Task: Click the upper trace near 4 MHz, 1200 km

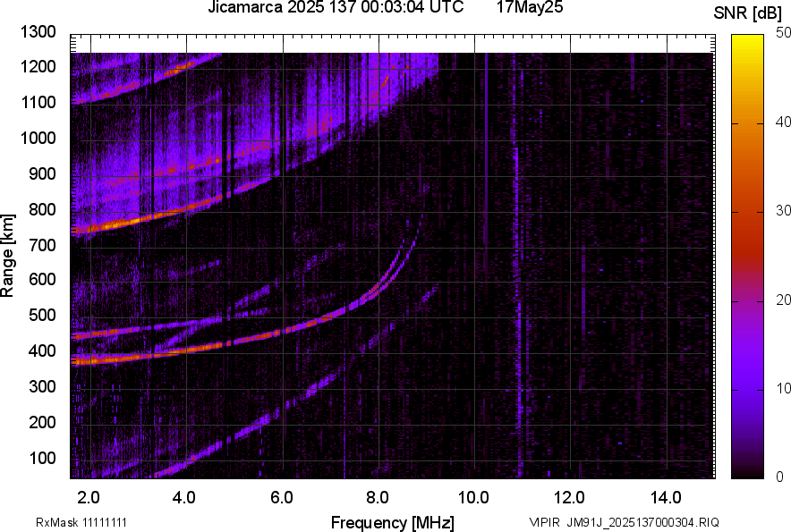Action: click(184, 66)
